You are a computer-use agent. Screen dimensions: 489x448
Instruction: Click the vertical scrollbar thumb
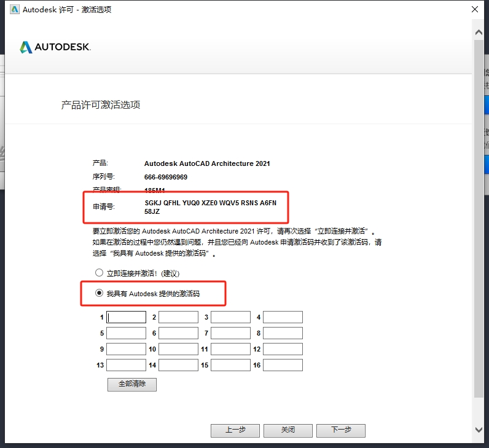point(479,218)
